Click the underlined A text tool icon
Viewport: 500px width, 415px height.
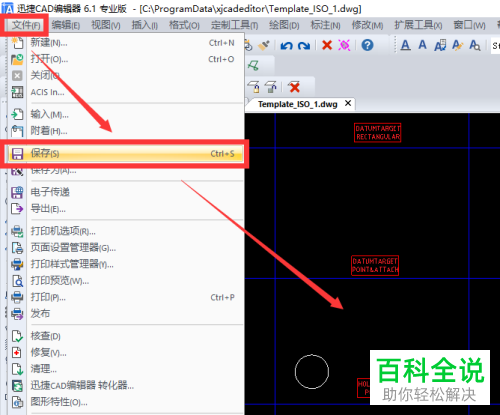pyautogui.click(x=405, y=45)
